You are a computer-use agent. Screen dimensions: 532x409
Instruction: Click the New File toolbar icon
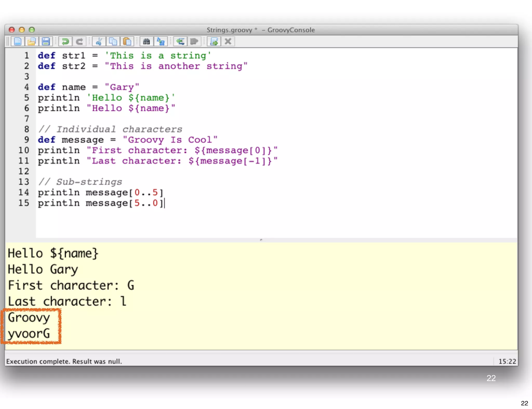[18, 42]
